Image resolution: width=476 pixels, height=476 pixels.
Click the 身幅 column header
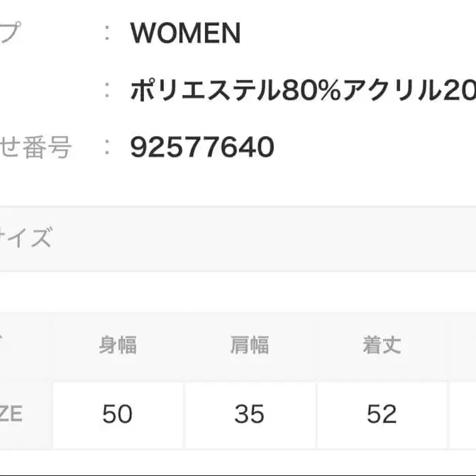pyautogui.click(x=118, y=345)
